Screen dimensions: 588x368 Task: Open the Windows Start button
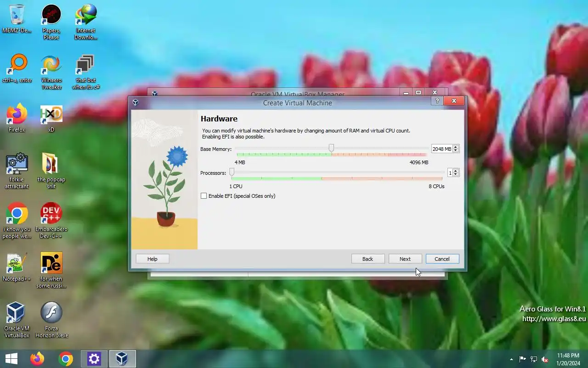11,359
